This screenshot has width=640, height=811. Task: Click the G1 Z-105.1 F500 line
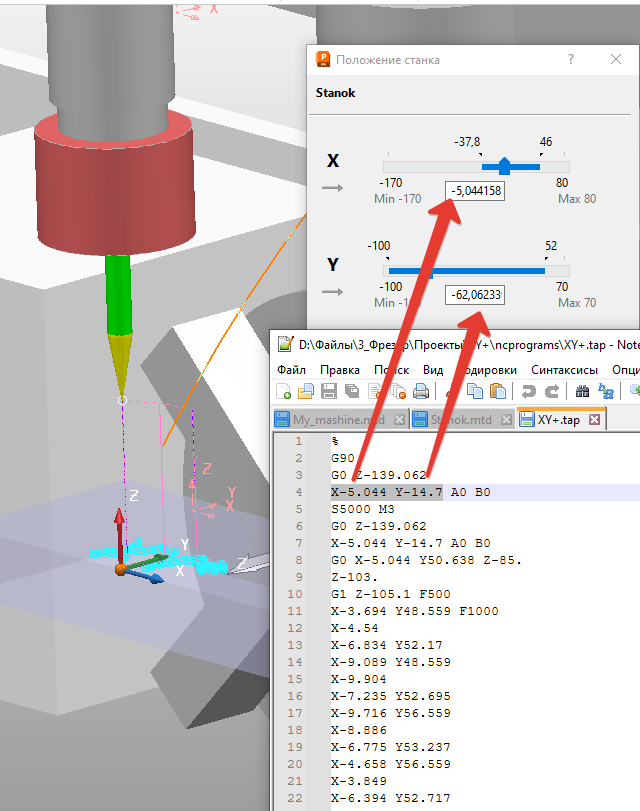(391, 594)
